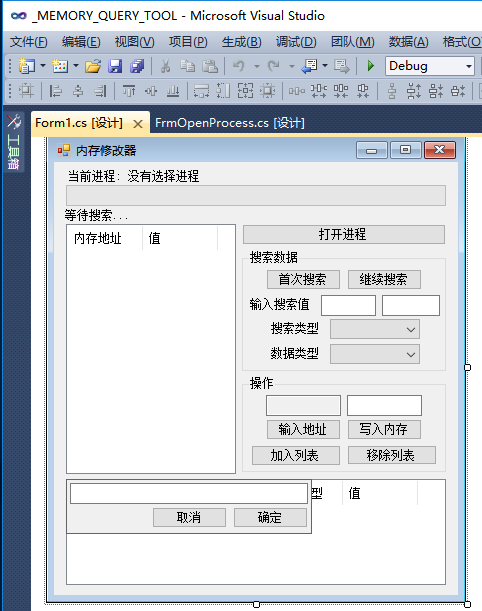Click the Undo arrow icon

click(x=238, y=66)
